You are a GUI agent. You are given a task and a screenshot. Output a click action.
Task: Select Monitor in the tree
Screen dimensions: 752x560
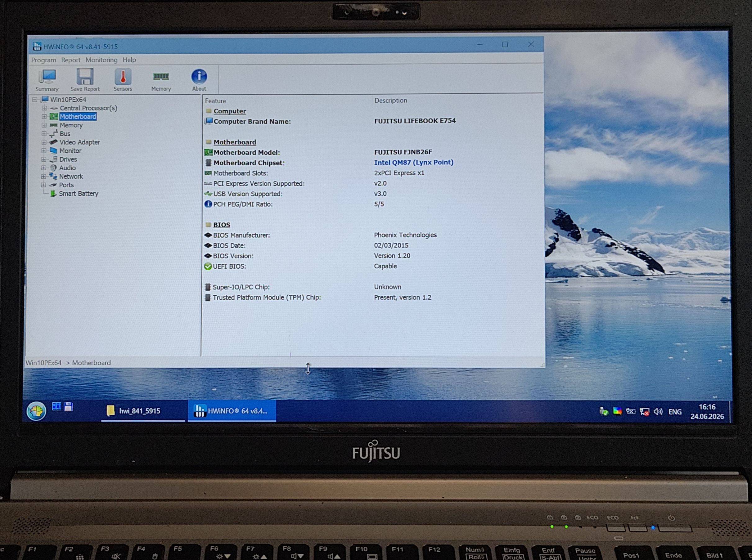(70, 151)
